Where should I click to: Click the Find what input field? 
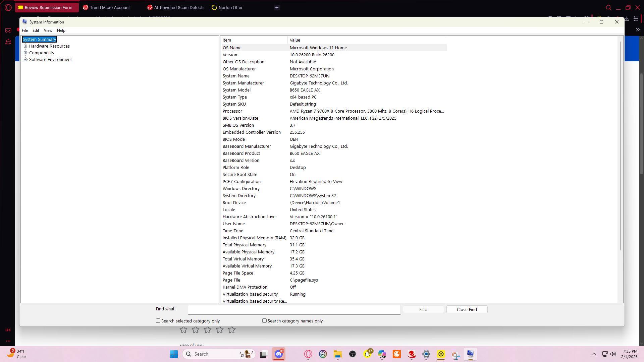coord(294,309)
